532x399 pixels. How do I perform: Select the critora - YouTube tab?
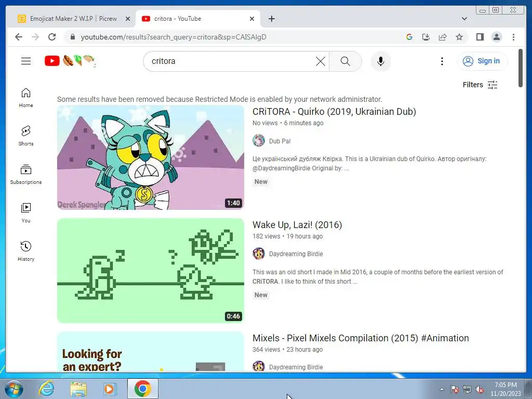pyautogui.click(x=197, y=19)
